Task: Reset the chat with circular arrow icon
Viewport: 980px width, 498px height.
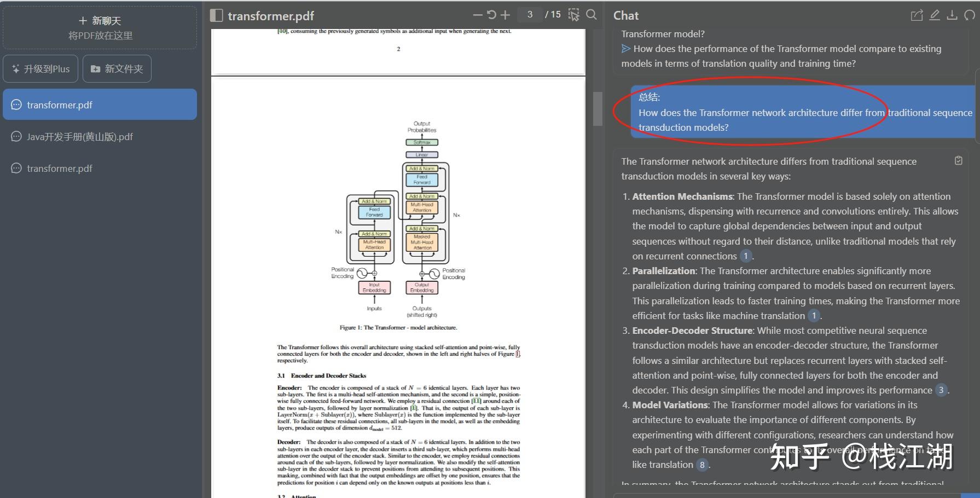Action: pos(970,15)
